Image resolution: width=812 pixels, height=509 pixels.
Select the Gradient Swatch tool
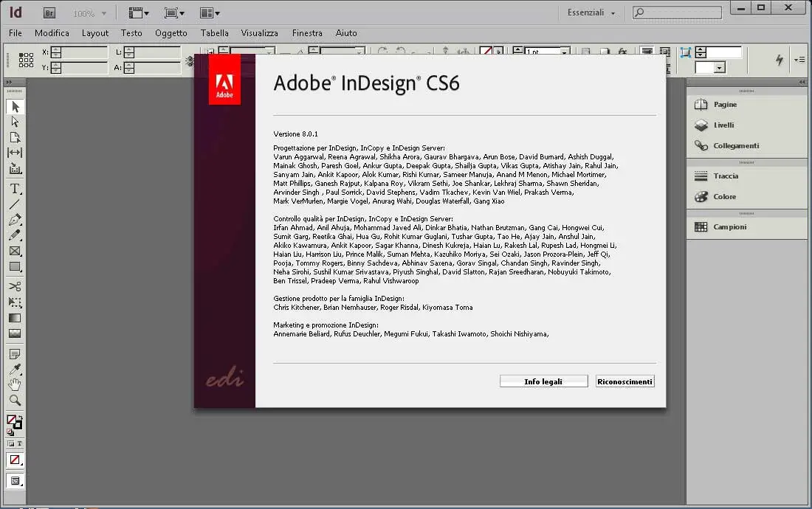click(15, 318)
